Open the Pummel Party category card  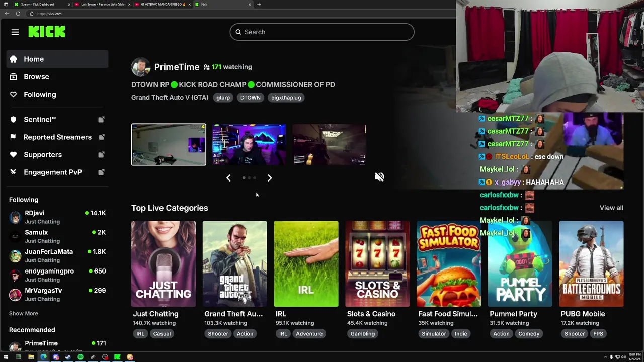click(520, 263)
